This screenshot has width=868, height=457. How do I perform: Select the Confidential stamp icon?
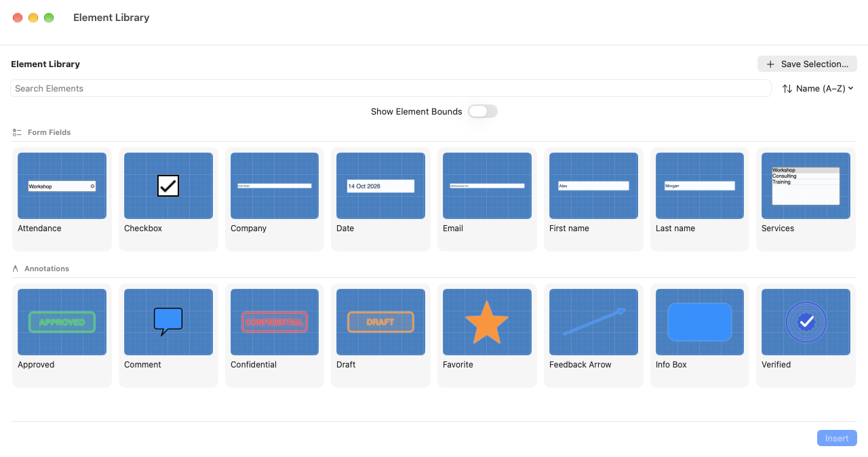coord(275,322)
